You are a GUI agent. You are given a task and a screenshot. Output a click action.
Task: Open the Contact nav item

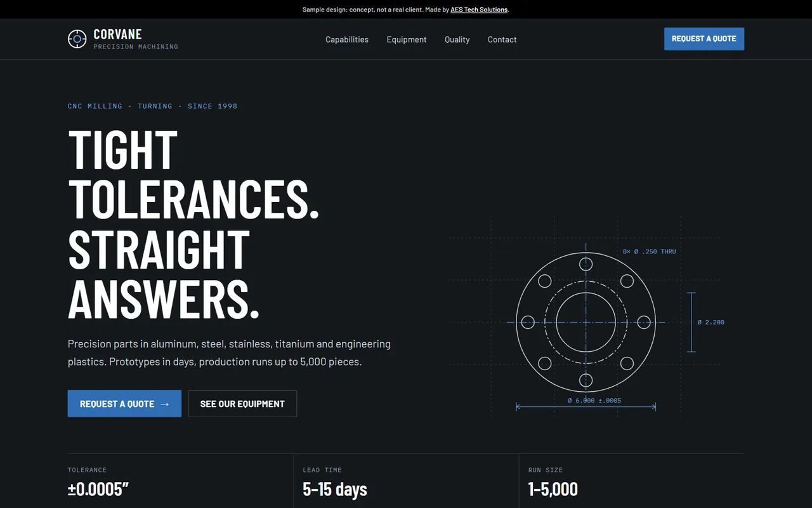[502, 39]
